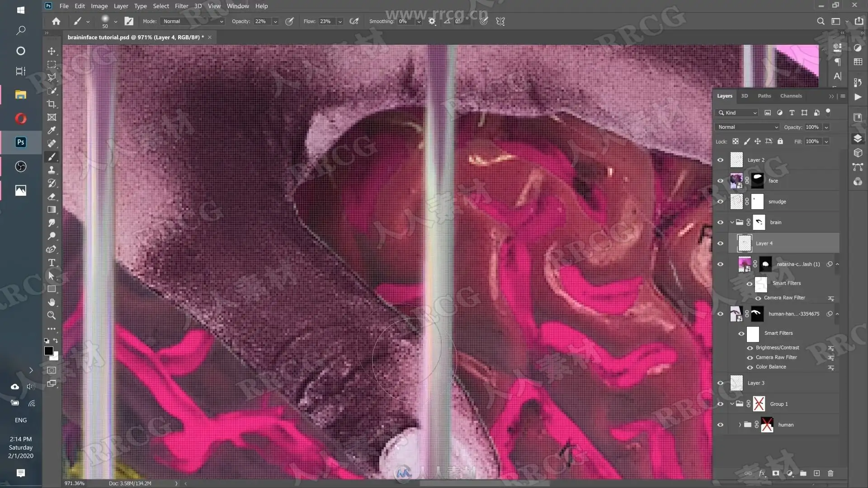Open File Explorer from the taskbar
The height and width of the screenshot is (488, 868).
pos(21,95)
